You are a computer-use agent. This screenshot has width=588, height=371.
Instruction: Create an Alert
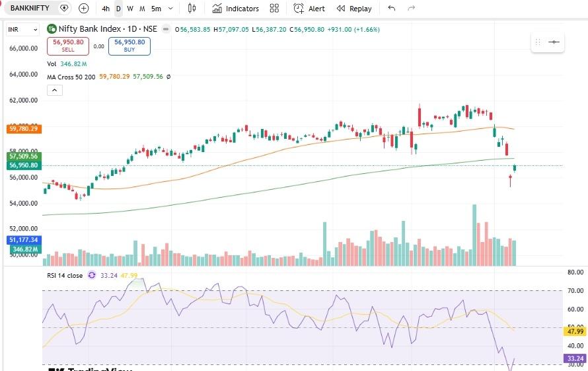309,8
